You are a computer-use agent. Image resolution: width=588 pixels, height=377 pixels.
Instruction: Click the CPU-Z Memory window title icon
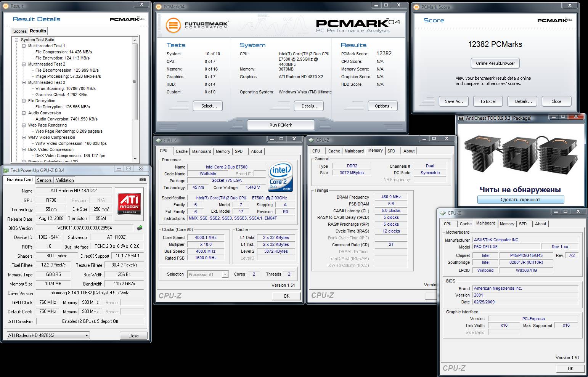click(311, 140)
